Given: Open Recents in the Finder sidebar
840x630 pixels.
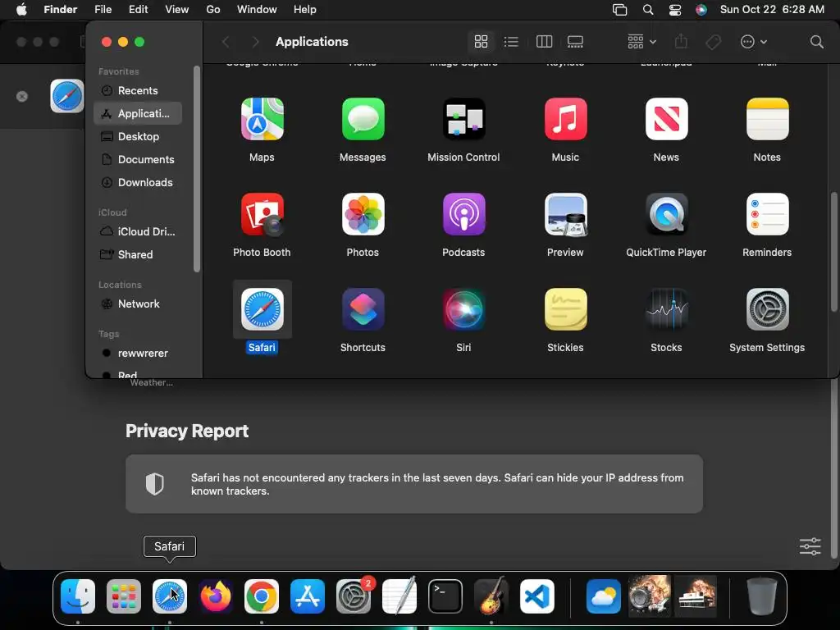Looking at the screenshot, I should click(138, 90).
